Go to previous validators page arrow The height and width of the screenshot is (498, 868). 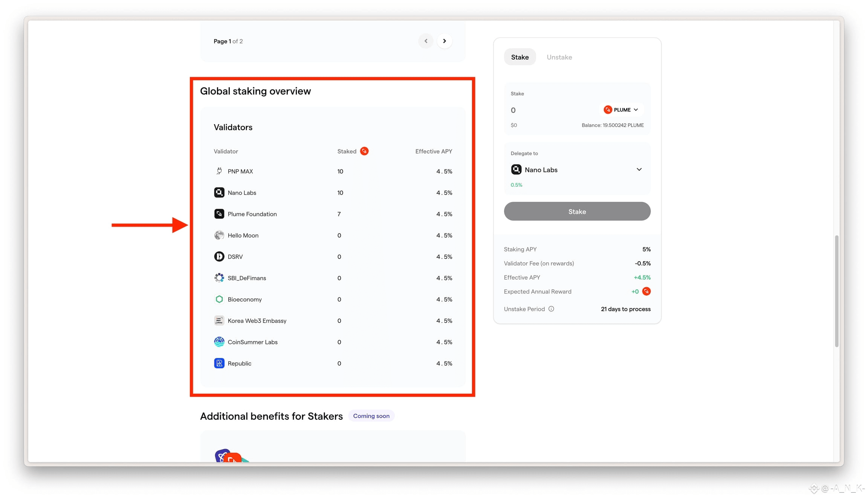[426, 41]
